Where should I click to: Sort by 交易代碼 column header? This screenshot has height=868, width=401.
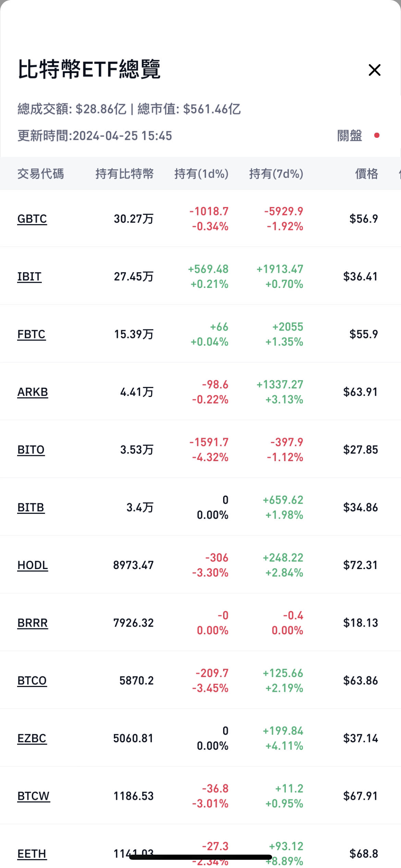pos(40,174)
